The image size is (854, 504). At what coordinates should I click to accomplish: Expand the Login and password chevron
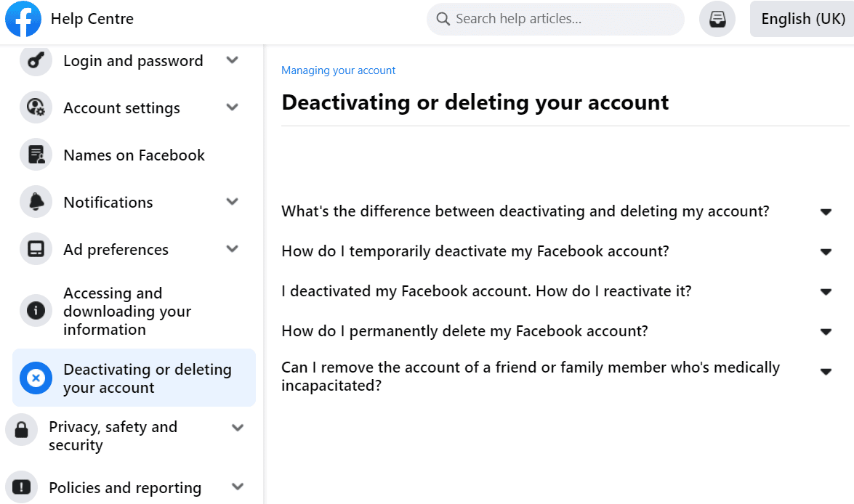(233, 60)
